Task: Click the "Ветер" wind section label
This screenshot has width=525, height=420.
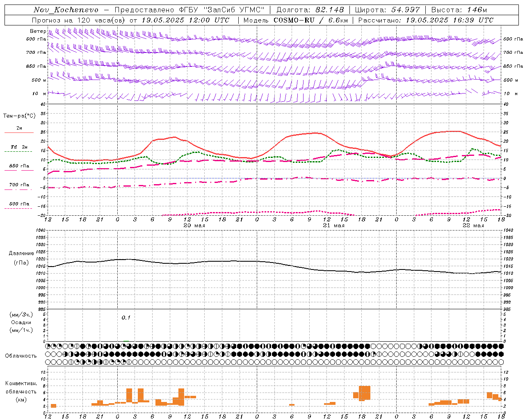Action: point(38,31)
